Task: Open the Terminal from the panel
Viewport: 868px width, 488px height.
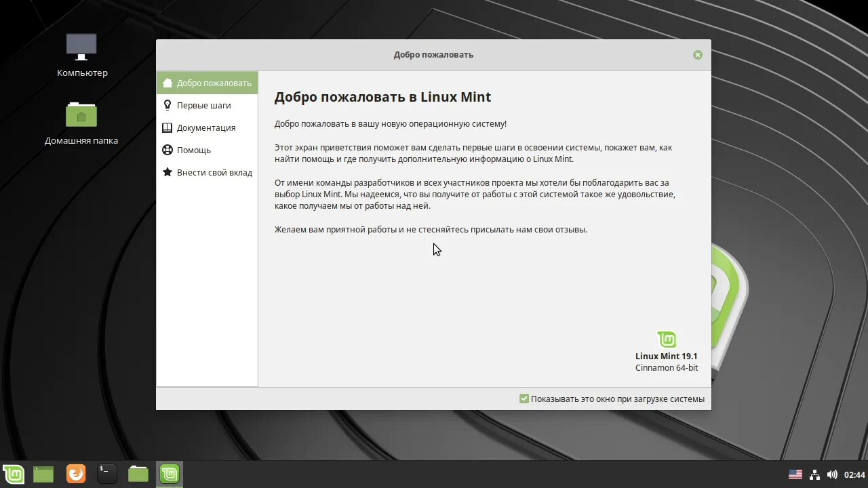Action: tap(106, 474)
